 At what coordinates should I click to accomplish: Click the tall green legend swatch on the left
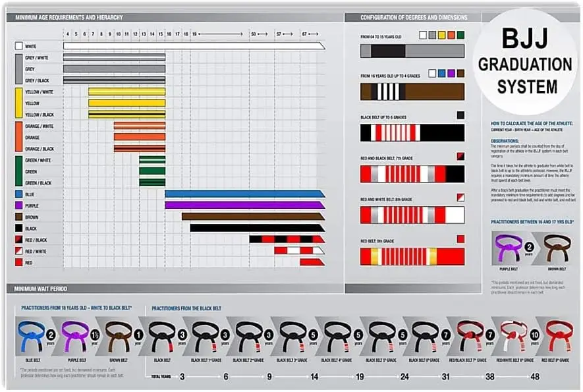[18, 171]
